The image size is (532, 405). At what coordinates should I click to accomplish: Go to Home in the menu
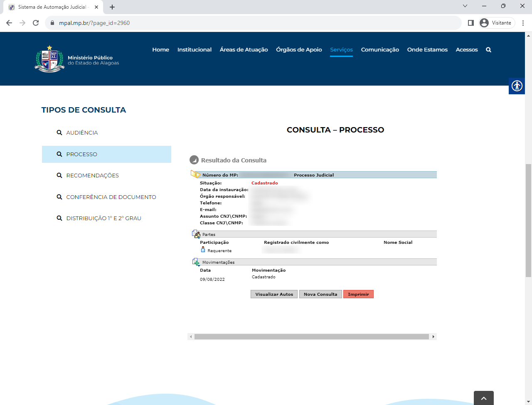[160, 49]
